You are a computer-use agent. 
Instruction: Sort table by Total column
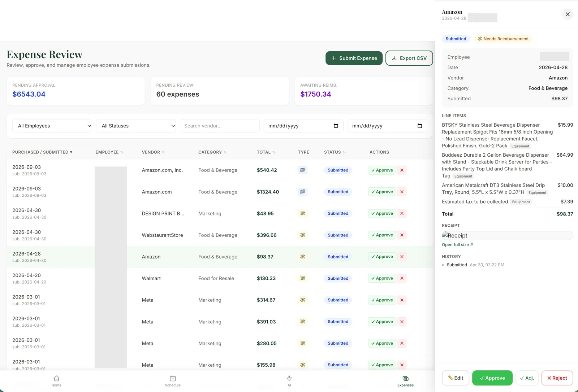coord(266,152)
